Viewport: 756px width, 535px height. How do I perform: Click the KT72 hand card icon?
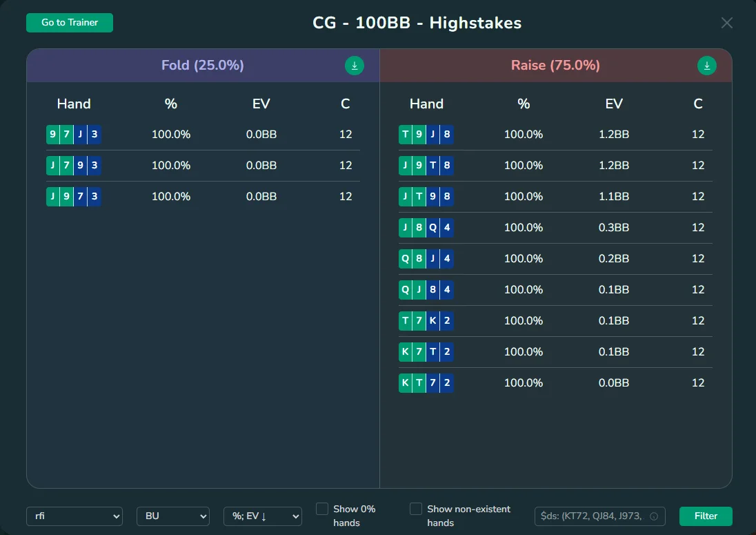[x=426, y=383]
